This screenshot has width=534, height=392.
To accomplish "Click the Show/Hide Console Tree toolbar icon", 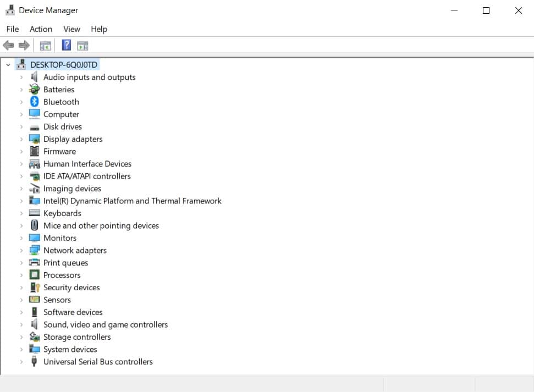I will point(46,45).
